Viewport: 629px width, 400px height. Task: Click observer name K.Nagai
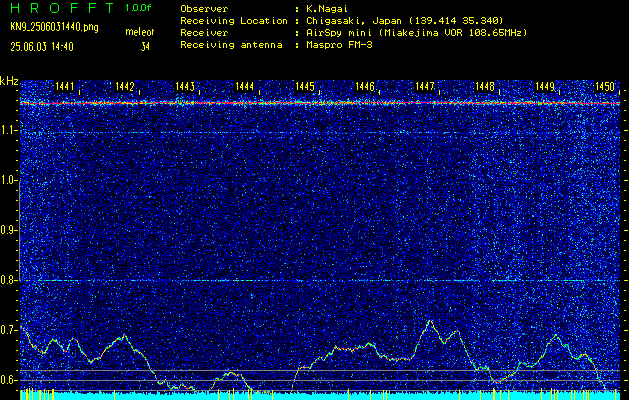(x=325, y=9)
